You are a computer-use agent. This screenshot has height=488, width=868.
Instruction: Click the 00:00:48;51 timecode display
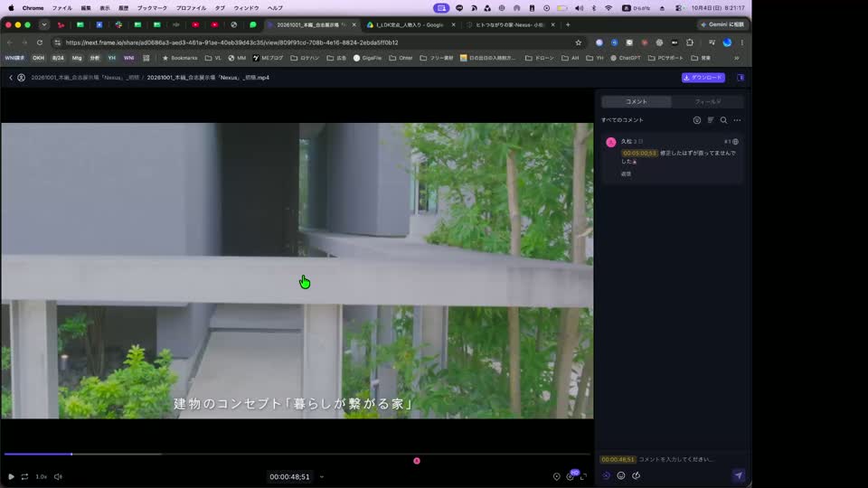289,477
